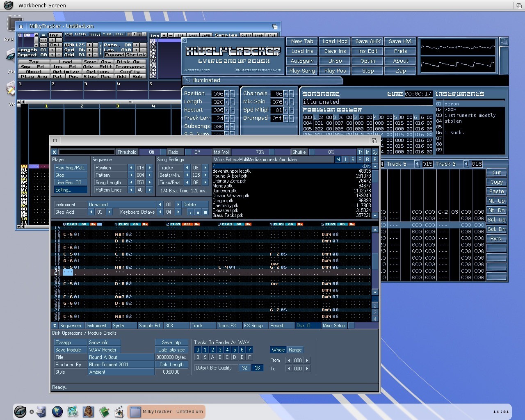
Task: Click the S file-type button in ProTrekkr's browser
Action: click(353, 160)
